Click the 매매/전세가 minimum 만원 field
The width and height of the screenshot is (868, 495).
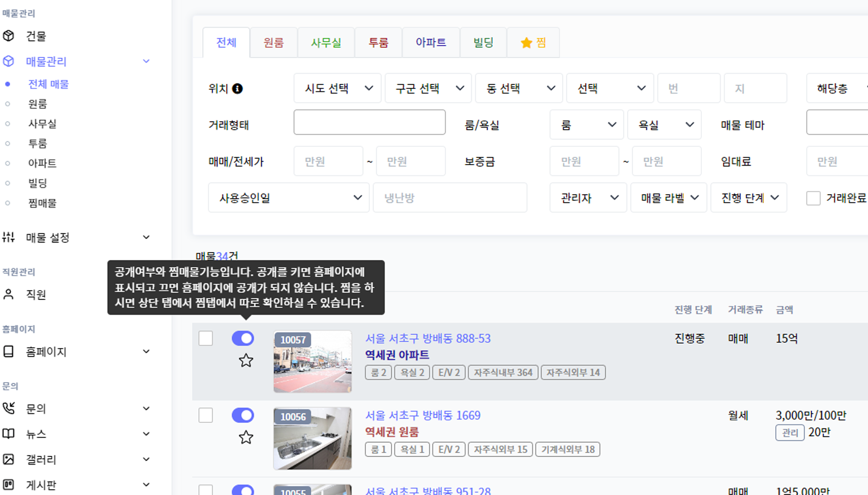click(x=328, y=161)
